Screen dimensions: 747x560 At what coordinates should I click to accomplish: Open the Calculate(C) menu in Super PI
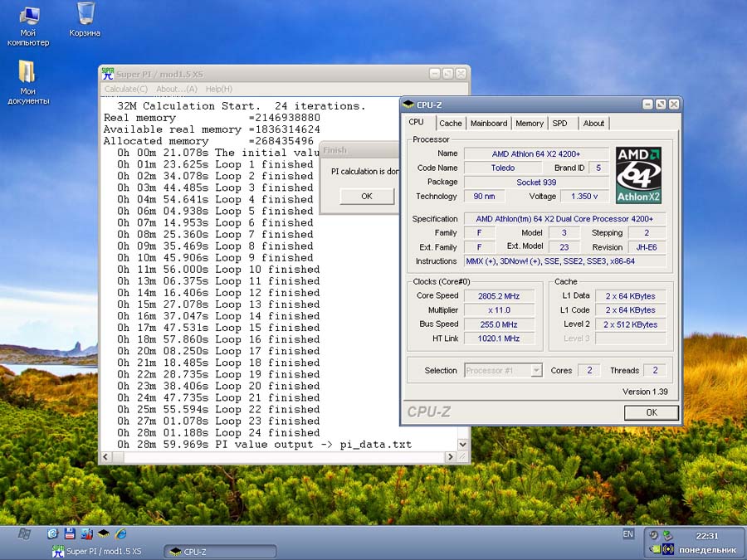tap(126, 89)
